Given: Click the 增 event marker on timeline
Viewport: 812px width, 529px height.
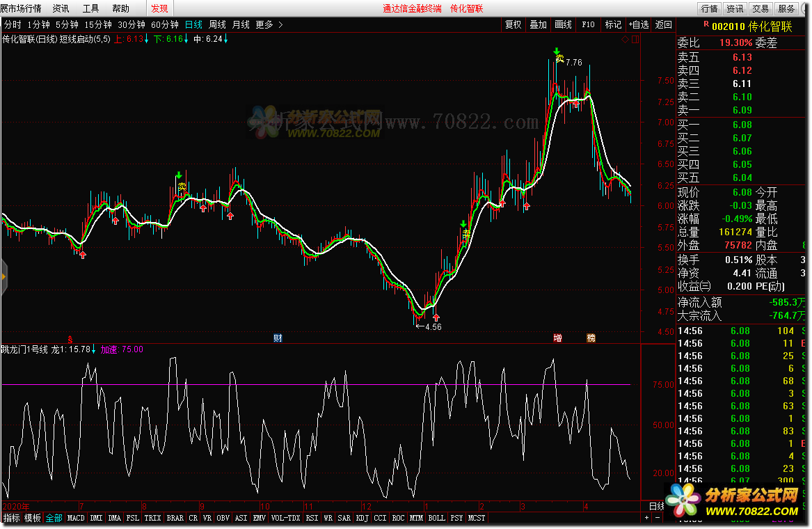Looking at the screenshot, I should pyautogui.click(x=558, y=338).
